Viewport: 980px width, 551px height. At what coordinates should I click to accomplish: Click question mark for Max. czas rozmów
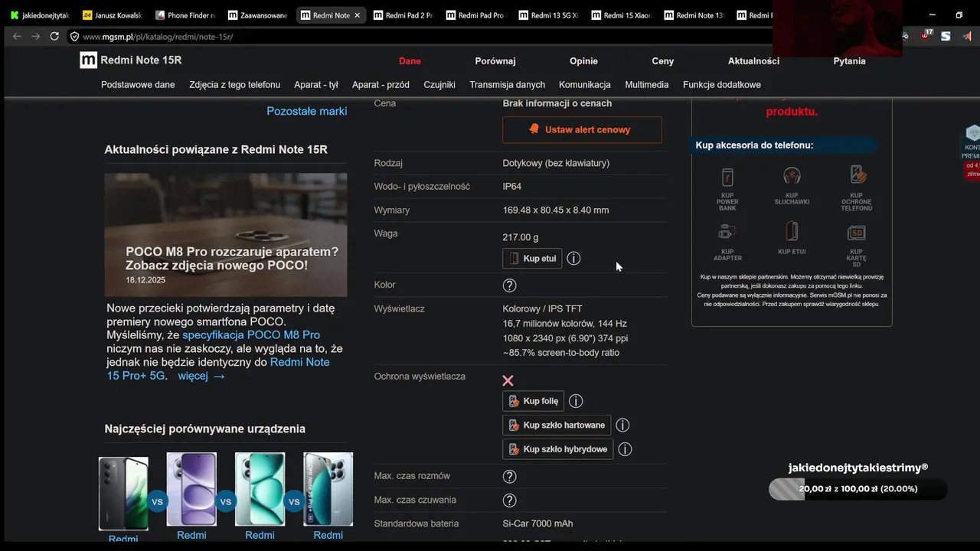(509, 476)
